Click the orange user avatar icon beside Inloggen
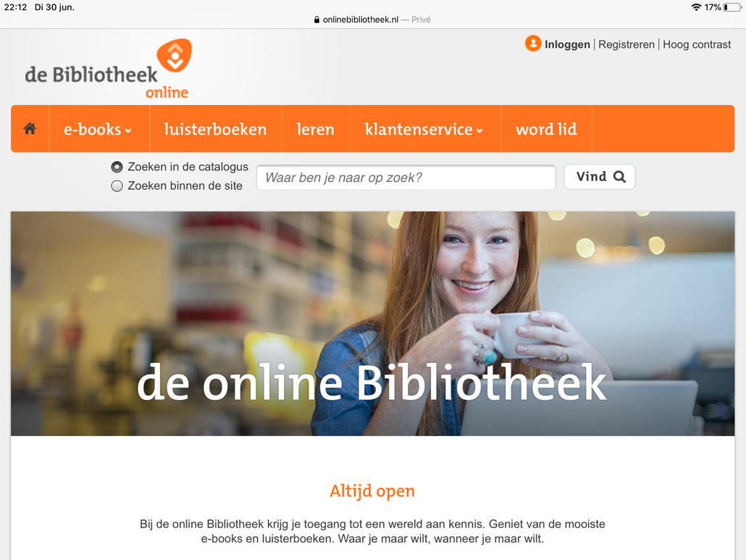The image size is (746, 560). tap(533, 43)
